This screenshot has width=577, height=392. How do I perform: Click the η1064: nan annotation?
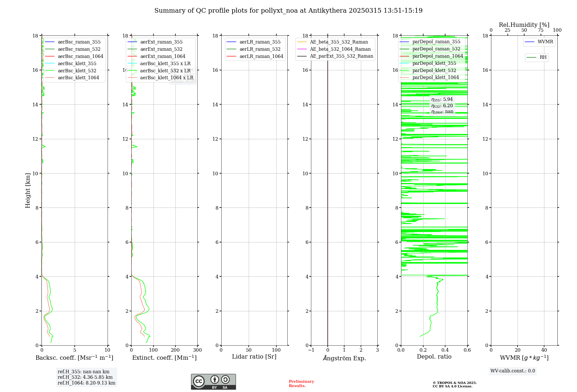442,112
